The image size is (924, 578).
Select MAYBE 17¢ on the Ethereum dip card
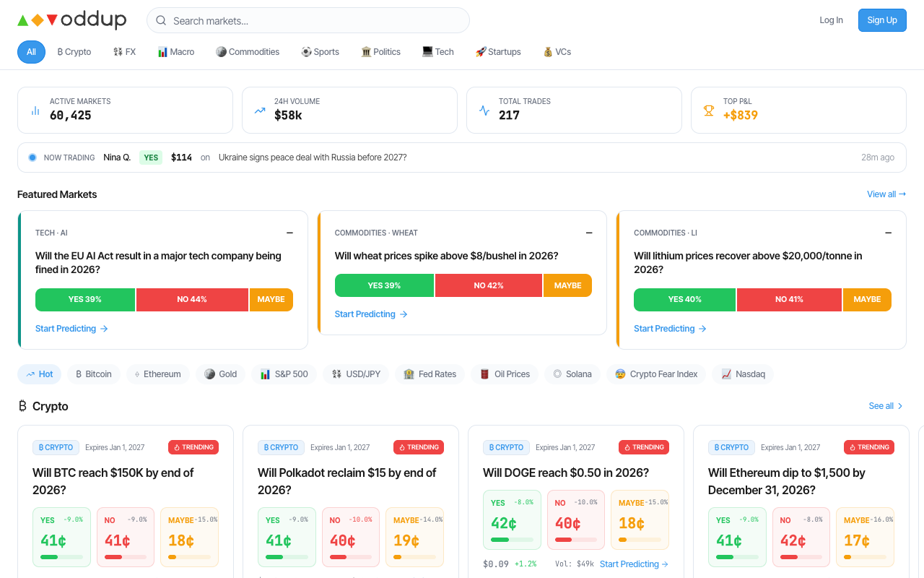pyautogui.click(x=865, y=537)
